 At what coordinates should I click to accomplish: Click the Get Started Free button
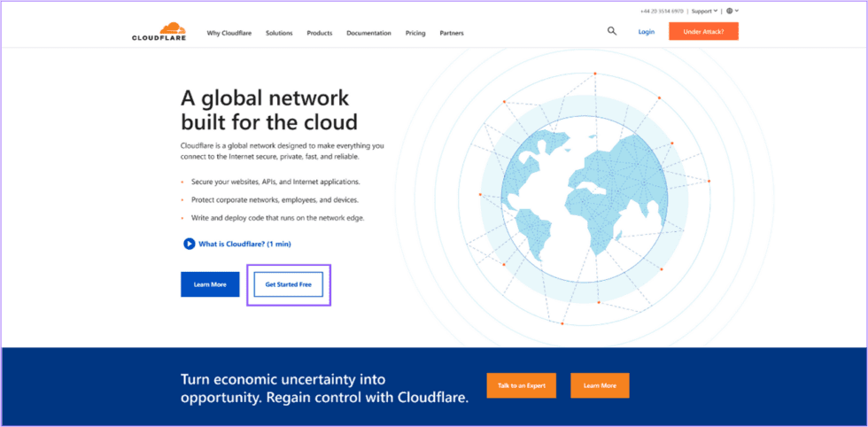pos(288,284)
